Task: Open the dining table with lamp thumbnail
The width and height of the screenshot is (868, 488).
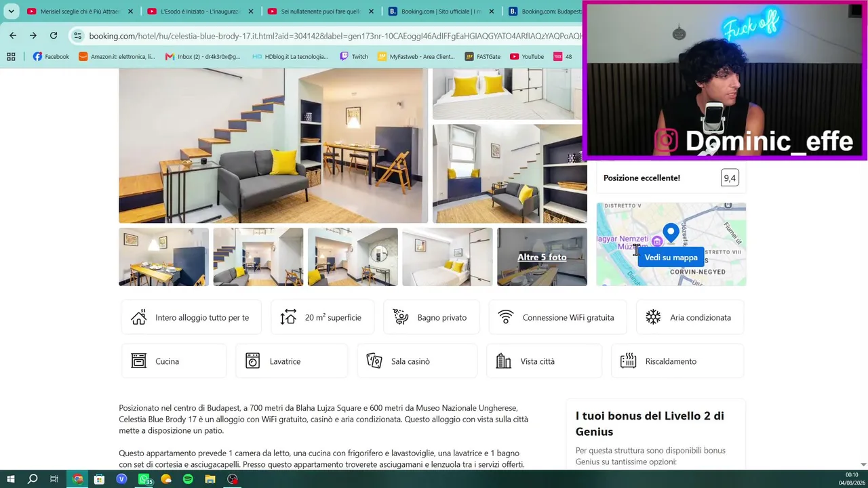Action: [163, 257]
